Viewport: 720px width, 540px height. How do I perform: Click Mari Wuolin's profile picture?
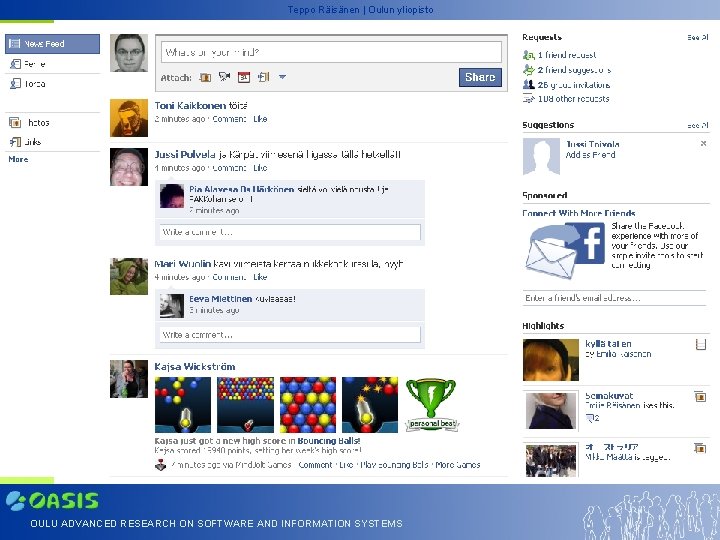tap(129, 276)
